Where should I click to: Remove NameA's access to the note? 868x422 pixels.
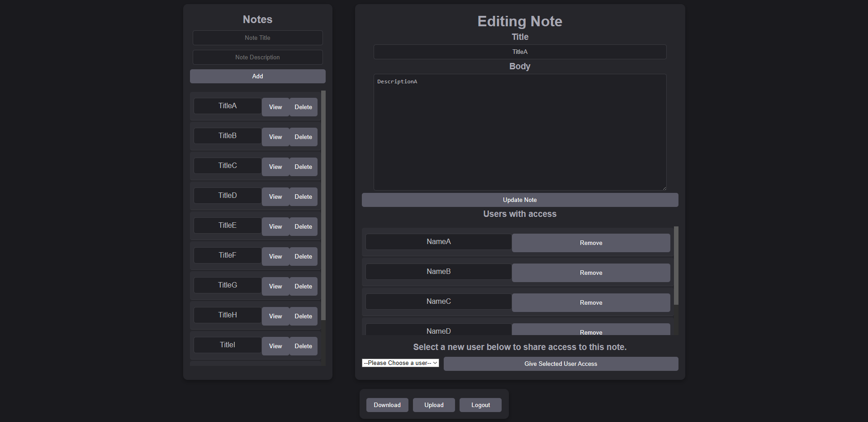tap(591, 243)
